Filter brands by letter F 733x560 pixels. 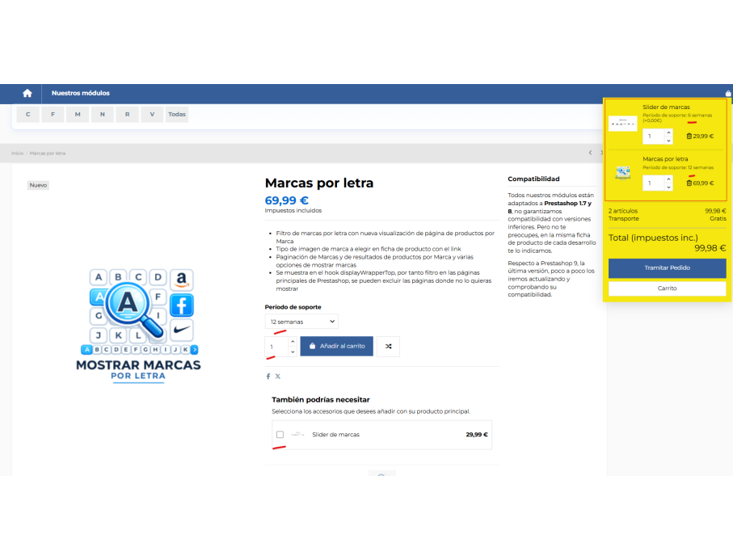click(x=53, y=114)
